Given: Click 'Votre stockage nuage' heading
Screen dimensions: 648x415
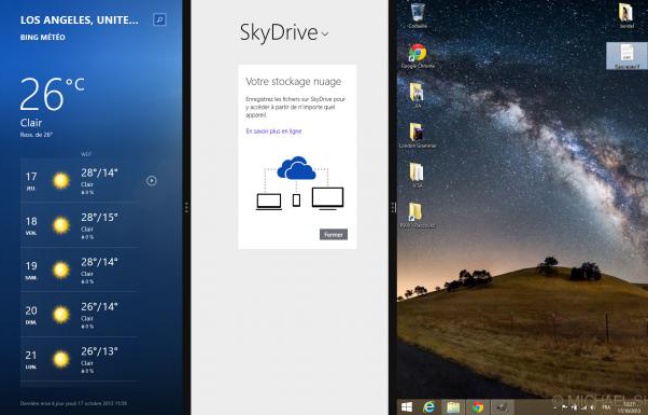Looking at the screenshot, I should click(x=293, y=81).
